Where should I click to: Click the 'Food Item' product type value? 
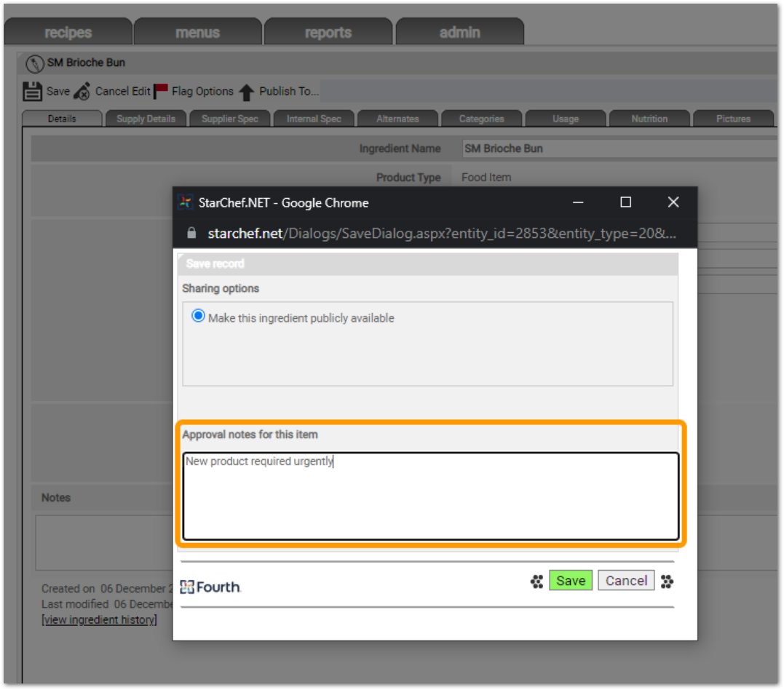[x=486, y=178]
